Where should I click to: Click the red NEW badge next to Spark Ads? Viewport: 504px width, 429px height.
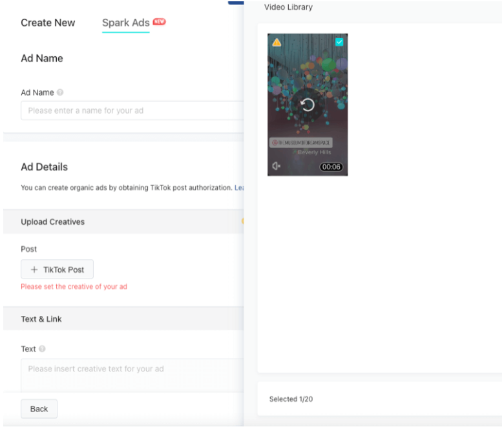(x=159, y=21)
